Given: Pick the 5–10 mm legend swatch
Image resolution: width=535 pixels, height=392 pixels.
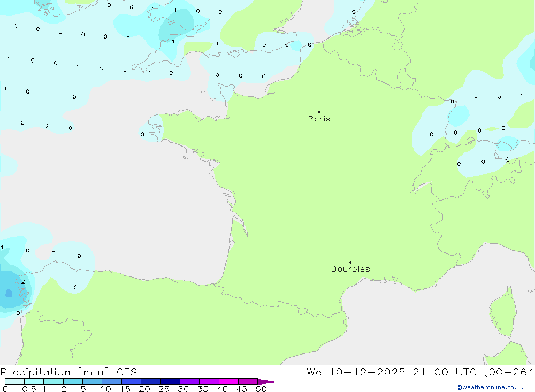Looking at the screenshot, I should pyautogui.click(x=93, y=381).
